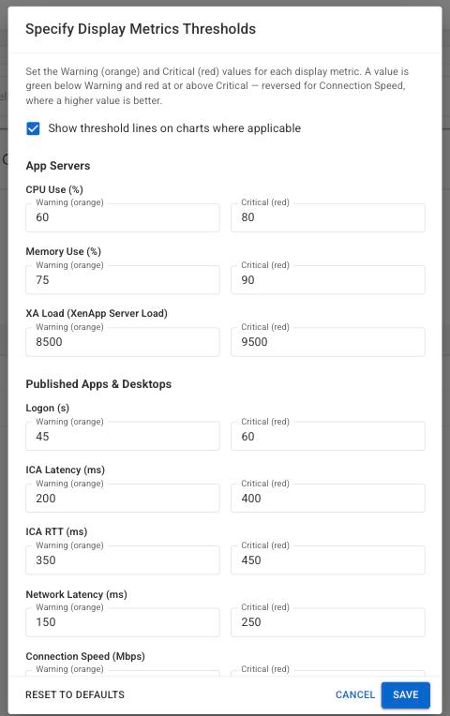Screen dimensions: 450x716
Task: Select the ICA RTT Warning field 350
Action: (x=122, y=560)
